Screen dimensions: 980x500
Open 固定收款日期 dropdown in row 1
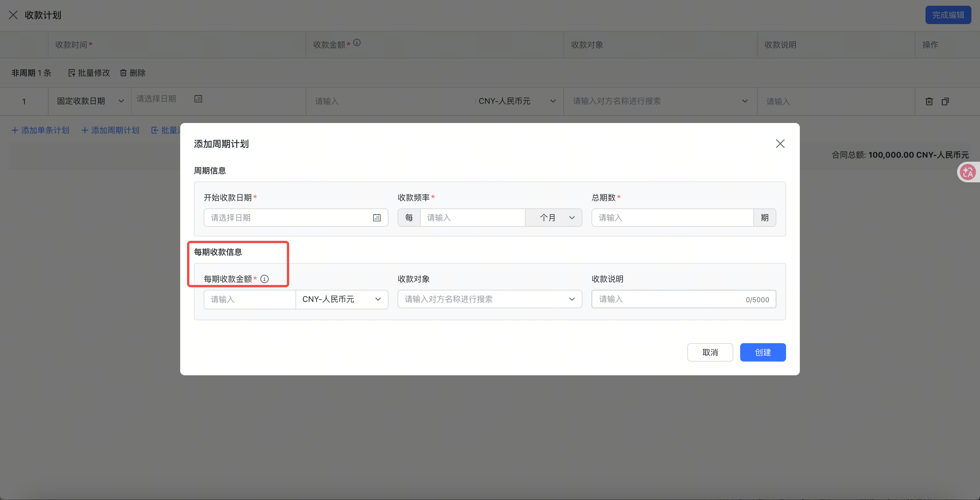click(x=90, y=101)
